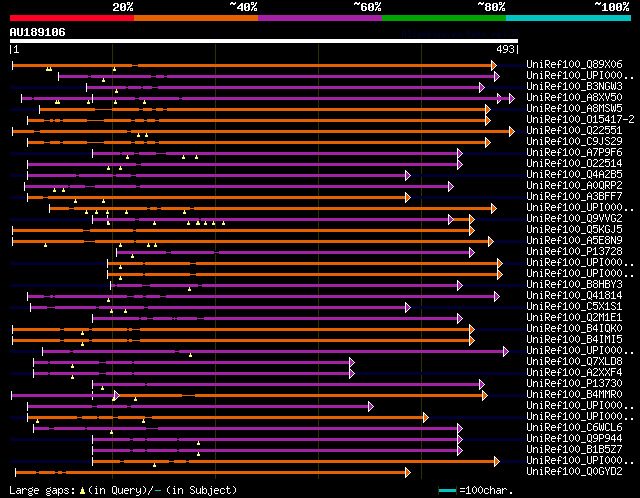Image resolution: width=640 pixels, height=498 pixels.
Task: Select the white AU189106 query sequence bar
Action: (264, 41)
